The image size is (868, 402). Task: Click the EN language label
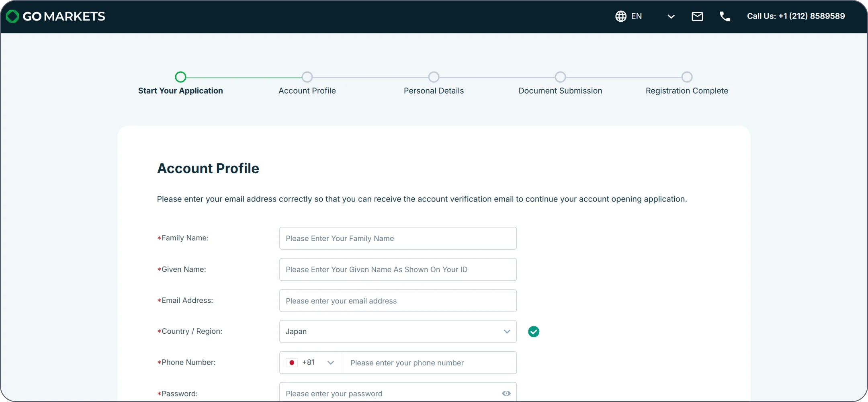tap(636, 16)
